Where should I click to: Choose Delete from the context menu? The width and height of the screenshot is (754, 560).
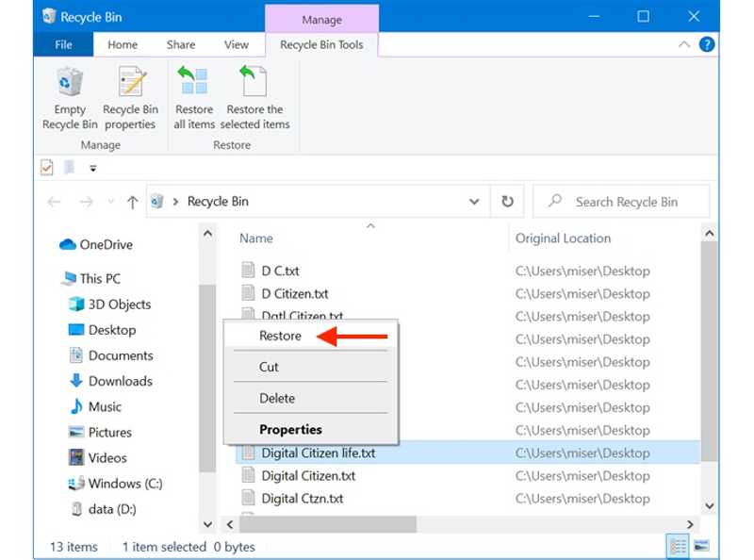[277, 398]
